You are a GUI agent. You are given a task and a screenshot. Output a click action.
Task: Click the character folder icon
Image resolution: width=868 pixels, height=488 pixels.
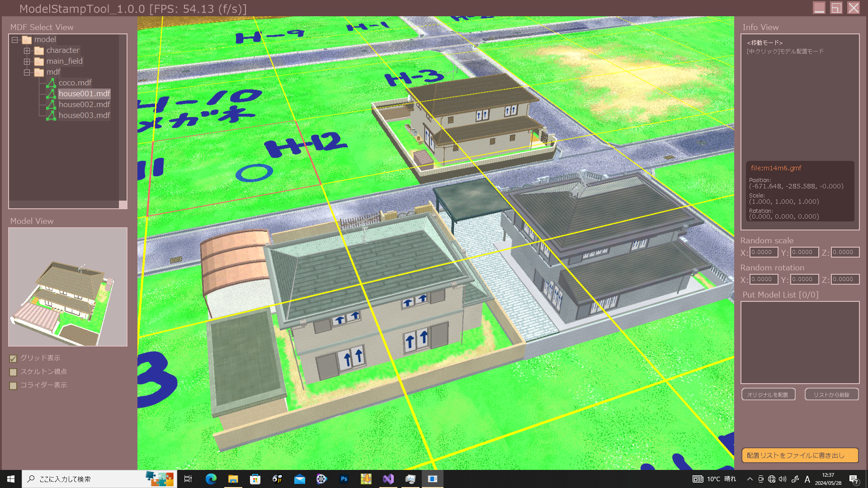click(x=39, y=50)
